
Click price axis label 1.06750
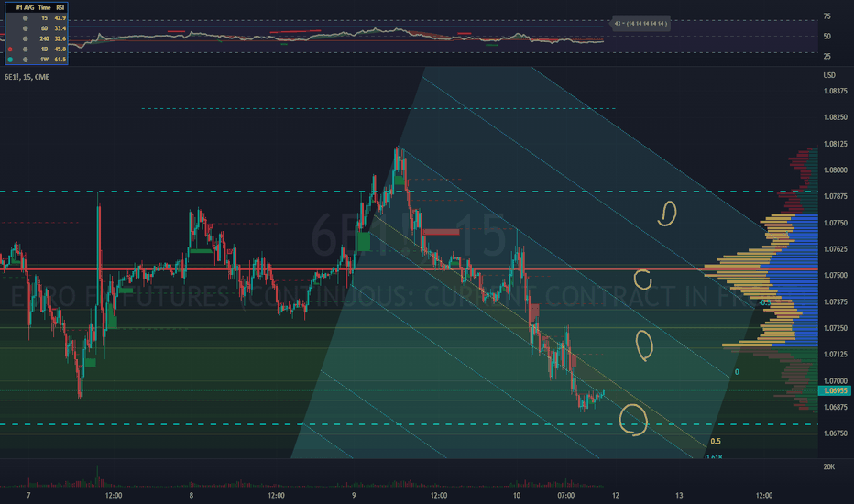835,433
